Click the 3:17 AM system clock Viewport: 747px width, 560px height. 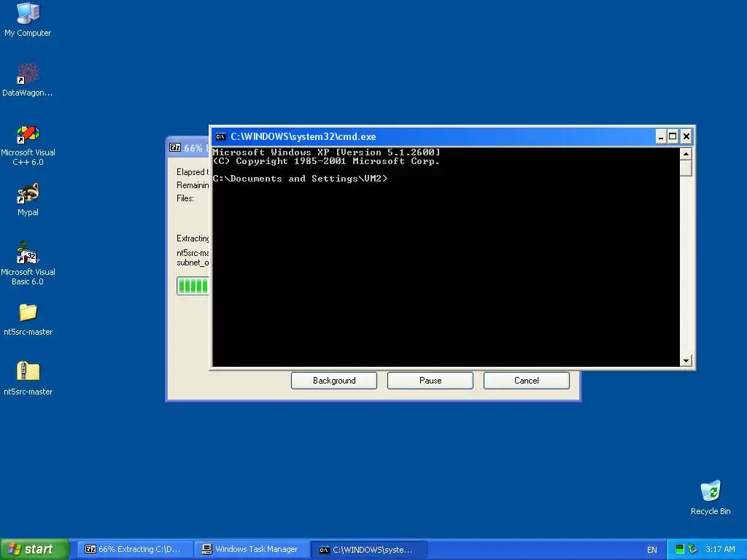(x=720, y=549)
